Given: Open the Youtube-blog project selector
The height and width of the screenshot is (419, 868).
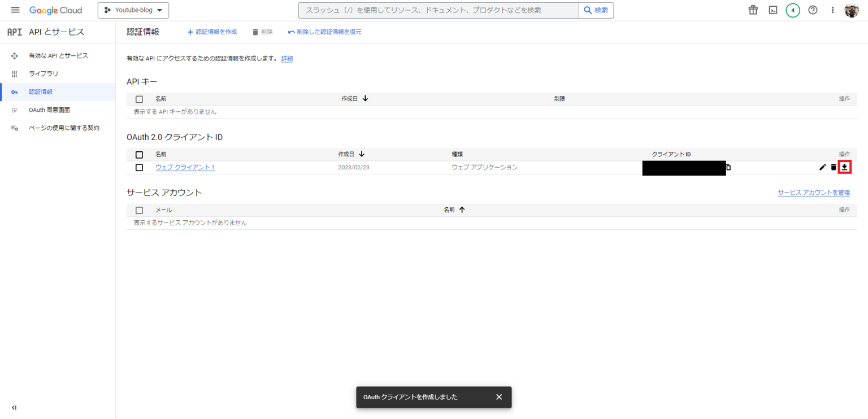Looking at the screenshot, I should pyautogui.click(x=133, y=10).
